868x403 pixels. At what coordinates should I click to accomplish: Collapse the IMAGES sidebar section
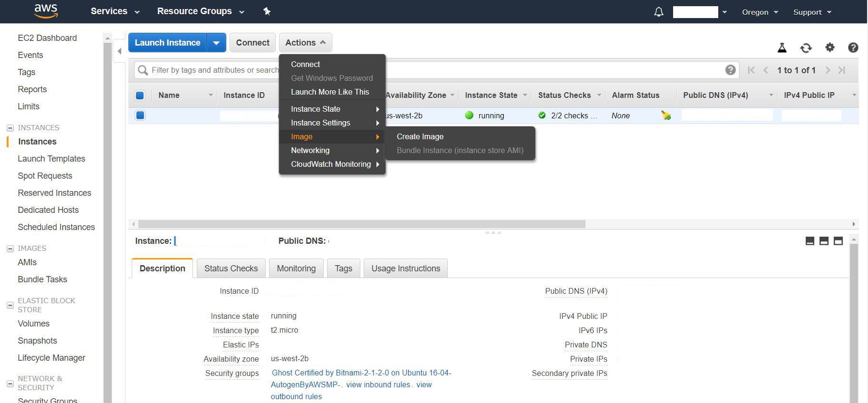[x=10, y=249]
